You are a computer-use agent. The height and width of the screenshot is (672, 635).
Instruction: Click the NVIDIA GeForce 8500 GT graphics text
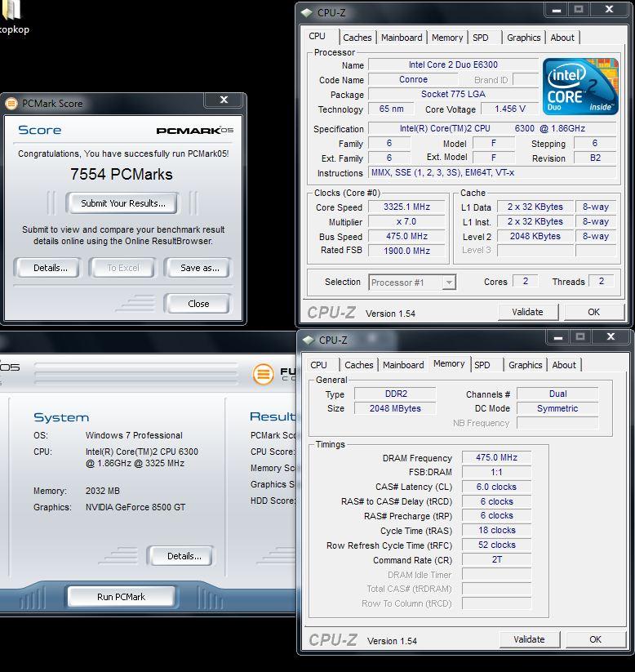click(135, 507)
